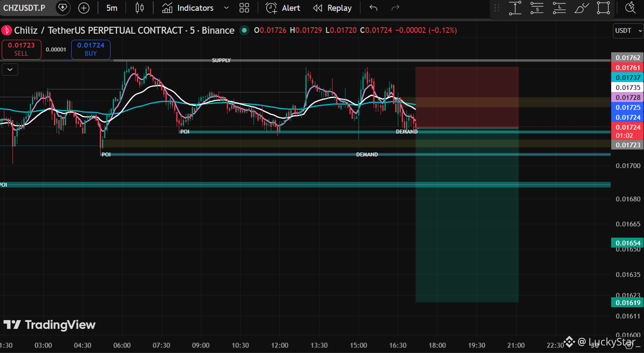Collapse the legend with the chevron button

pos(10,69)
